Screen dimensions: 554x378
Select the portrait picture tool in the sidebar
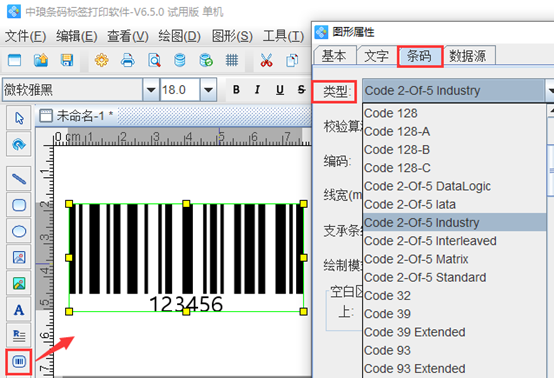(x=19, y=257)
